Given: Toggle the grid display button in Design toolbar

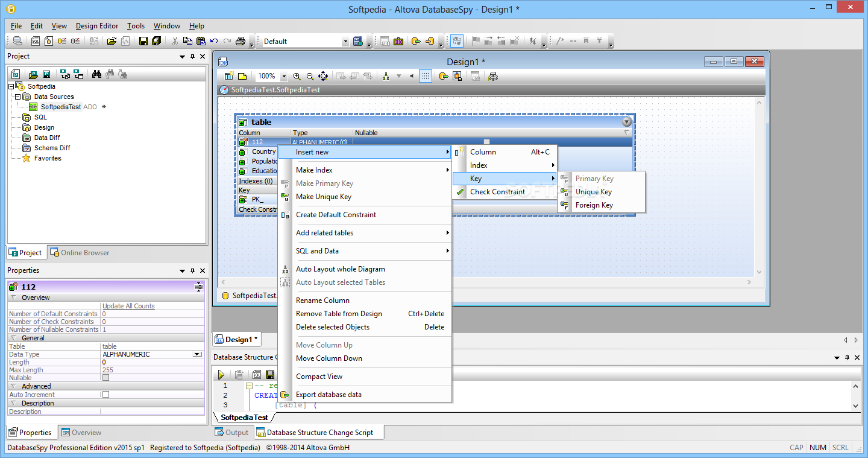Looking at the screenshot, I should tap(426, 76).
